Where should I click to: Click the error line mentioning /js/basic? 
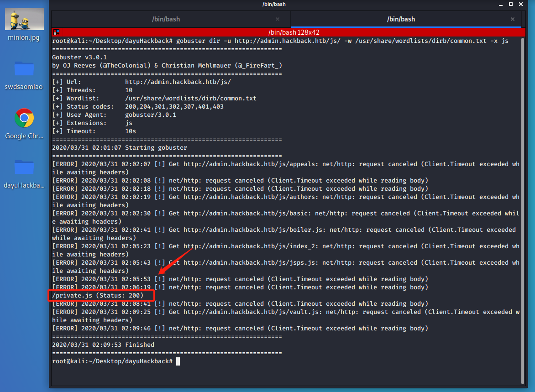(x=286, y=217)
